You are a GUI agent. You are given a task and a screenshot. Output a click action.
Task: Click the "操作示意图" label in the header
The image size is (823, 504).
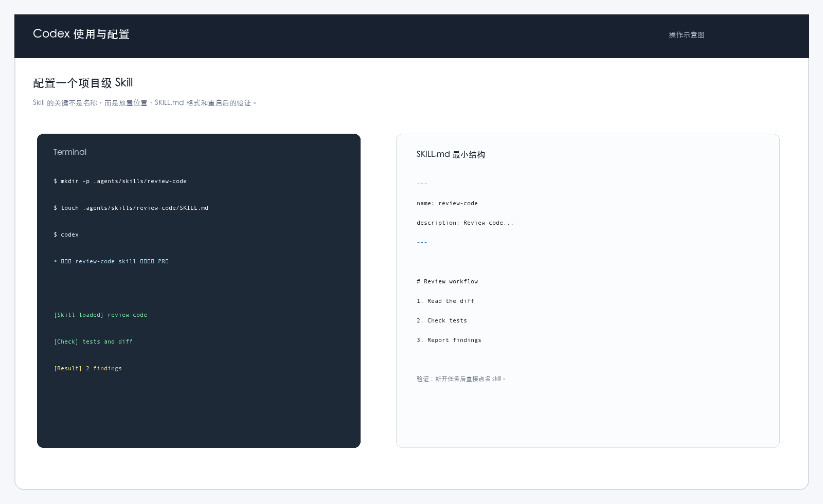pos(686,35)
